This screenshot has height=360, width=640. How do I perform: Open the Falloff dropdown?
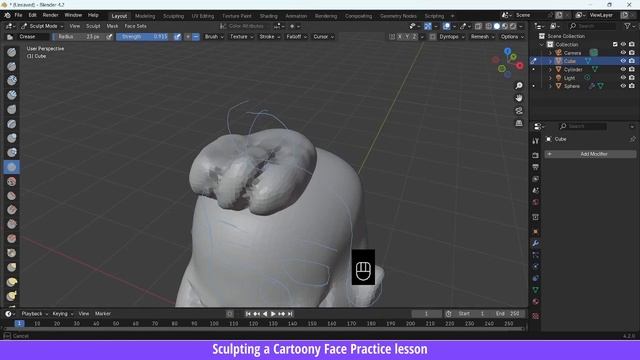point(296,37)
